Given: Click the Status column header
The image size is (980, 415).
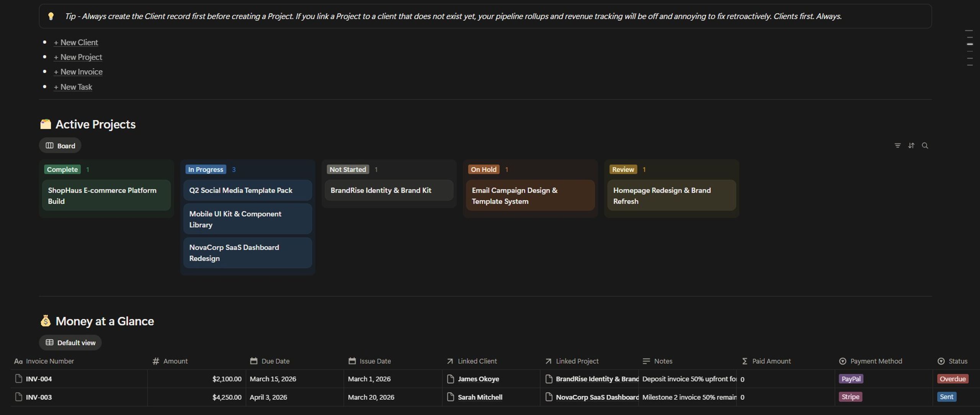Looking at the screenshot, I should coord(952,361).
